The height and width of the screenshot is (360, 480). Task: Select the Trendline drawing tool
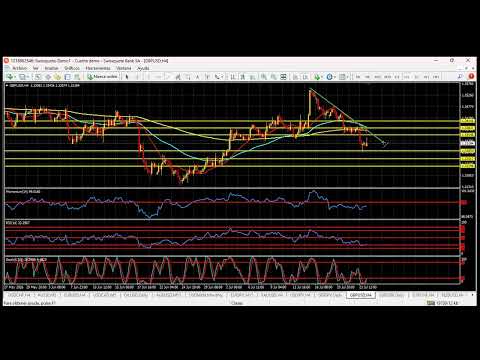coord(168,77)
